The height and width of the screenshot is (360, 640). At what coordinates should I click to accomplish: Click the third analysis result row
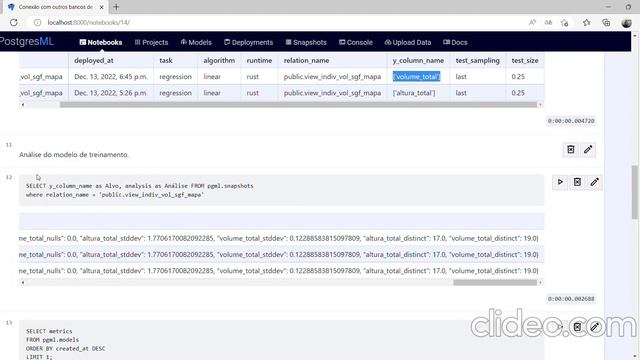tap(281, 271)
